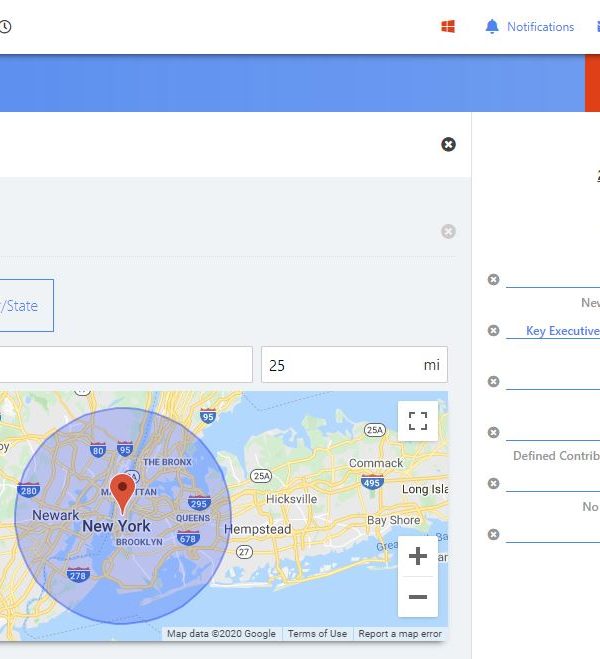Zoom in on the map

tap(418, 556)
